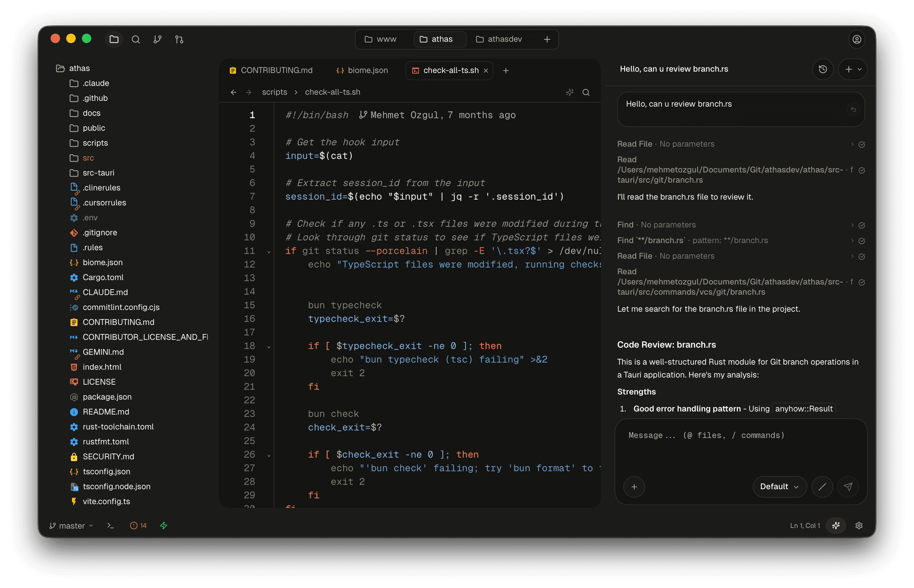Open find-in-file search icon in editor

586,92
